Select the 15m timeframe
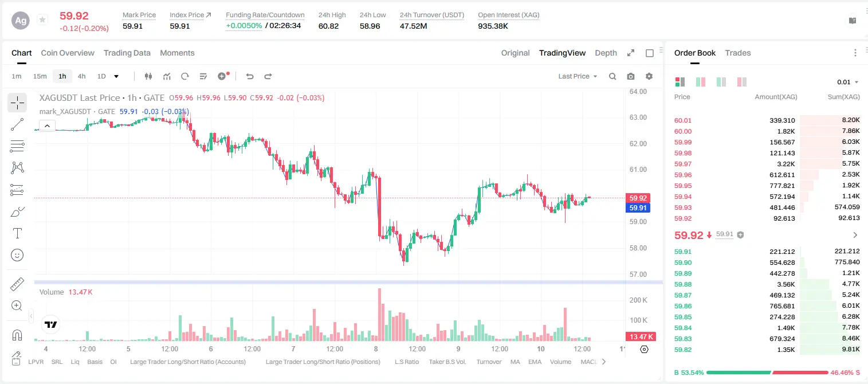The image size is (868, 384). tap(40, 76)
